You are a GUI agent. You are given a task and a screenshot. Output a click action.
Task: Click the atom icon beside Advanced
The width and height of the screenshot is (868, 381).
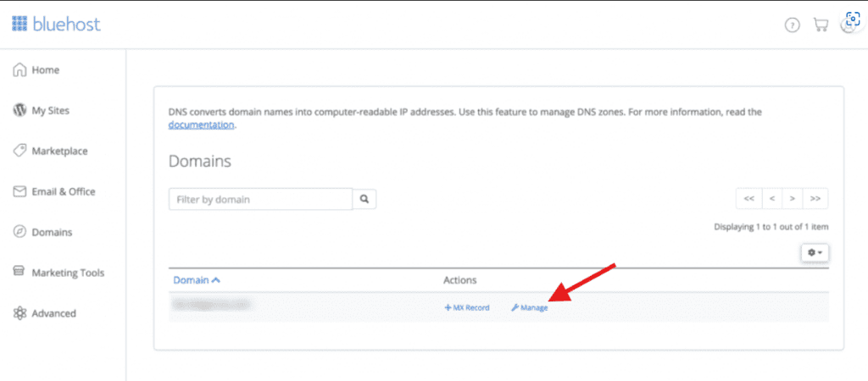19,313
